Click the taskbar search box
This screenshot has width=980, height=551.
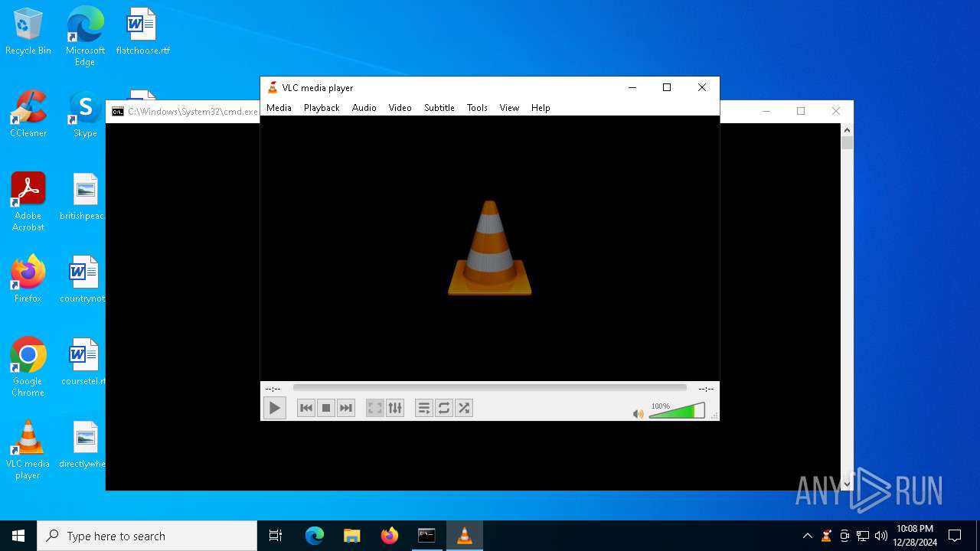tap(147, 536)
